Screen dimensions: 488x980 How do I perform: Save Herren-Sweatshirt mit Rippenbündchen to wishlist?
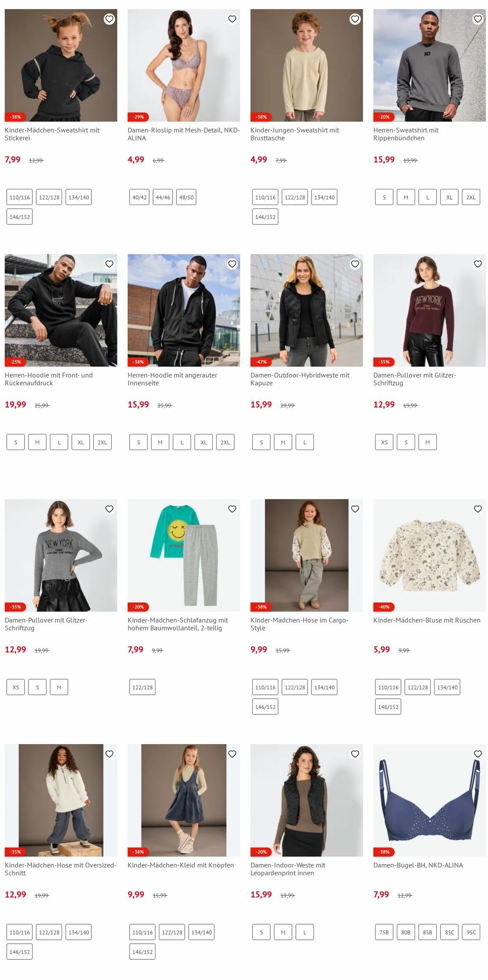point(478,19)
